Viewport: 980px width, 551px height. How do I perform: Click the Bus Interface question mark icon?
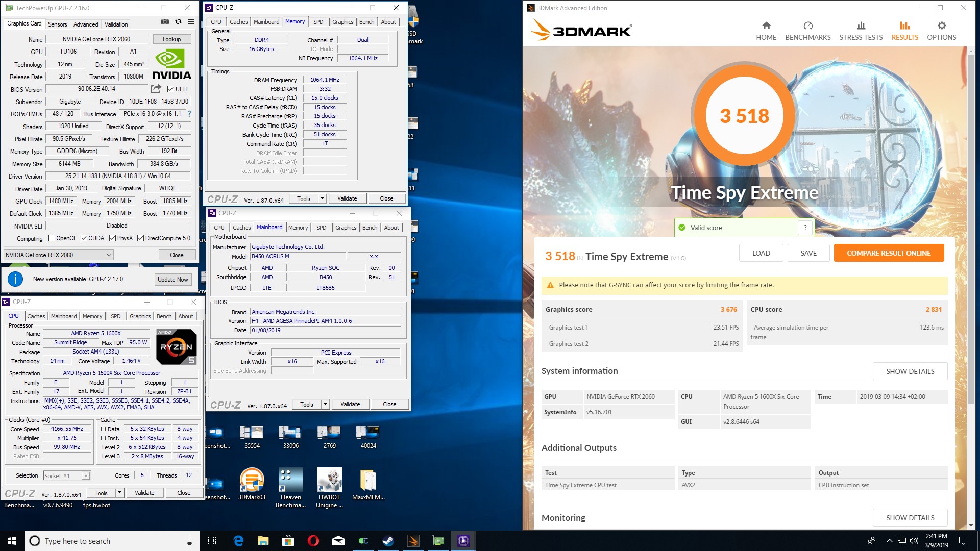(x=189, y=114)
